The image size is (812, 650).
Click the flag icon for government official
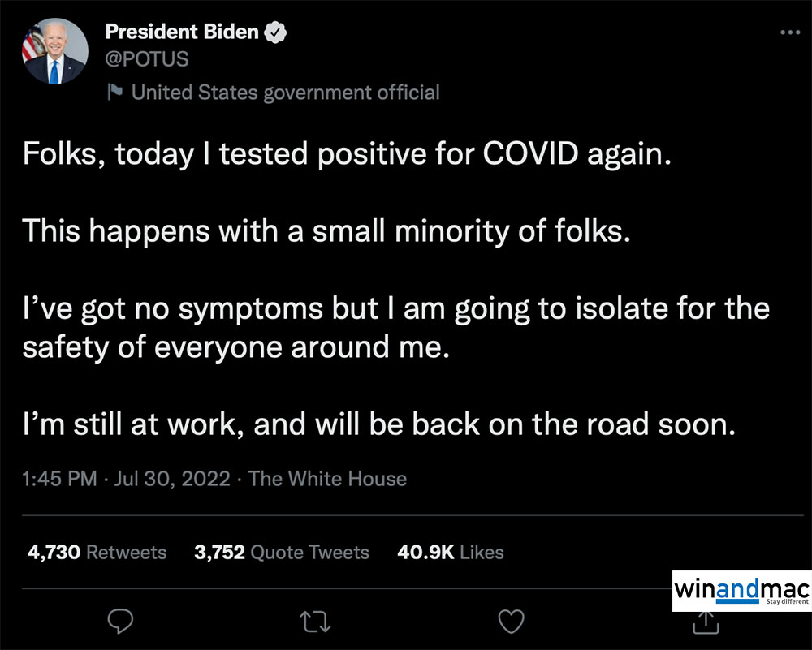click(x=114, y=92)
